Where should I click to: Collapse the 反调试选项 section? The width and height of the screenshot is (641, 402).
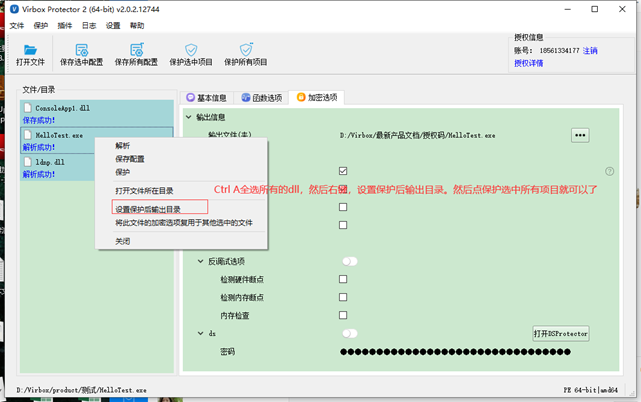click(200, 261)
